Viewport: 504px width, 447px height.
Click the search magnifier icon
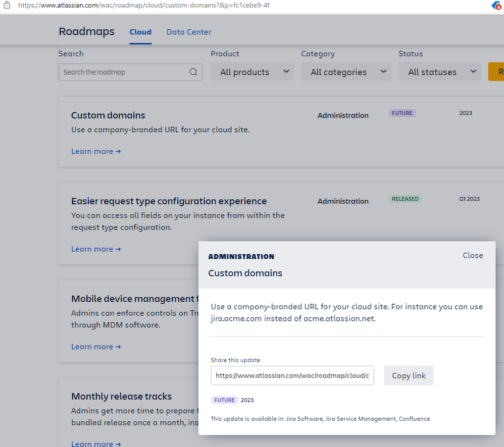tap(193, 72)
